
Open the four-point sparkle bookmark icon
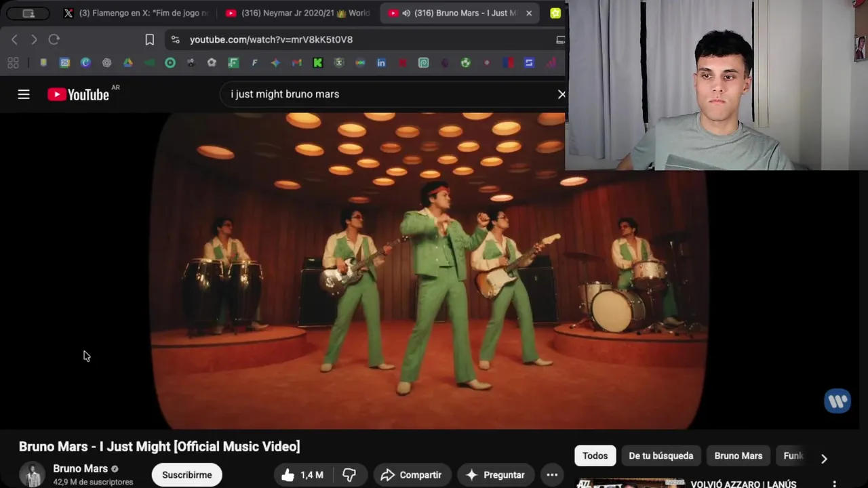[275, 63]
